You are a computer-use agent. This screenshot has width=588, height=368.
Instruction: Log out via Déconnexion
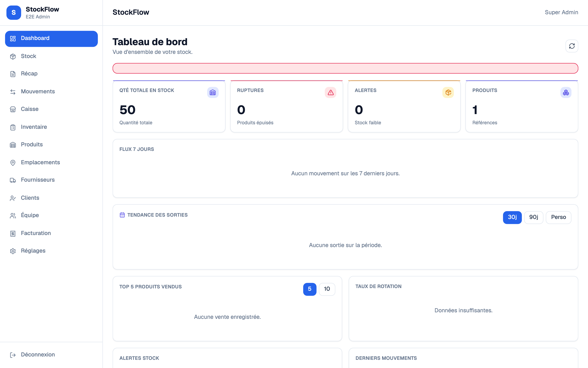coord(51,355)
